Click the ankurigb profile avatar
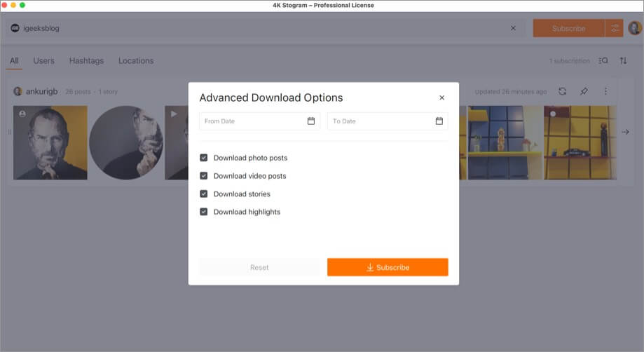The height and width of the screenshot is (352, 644). pyautogui.click(x=18, y=91)
